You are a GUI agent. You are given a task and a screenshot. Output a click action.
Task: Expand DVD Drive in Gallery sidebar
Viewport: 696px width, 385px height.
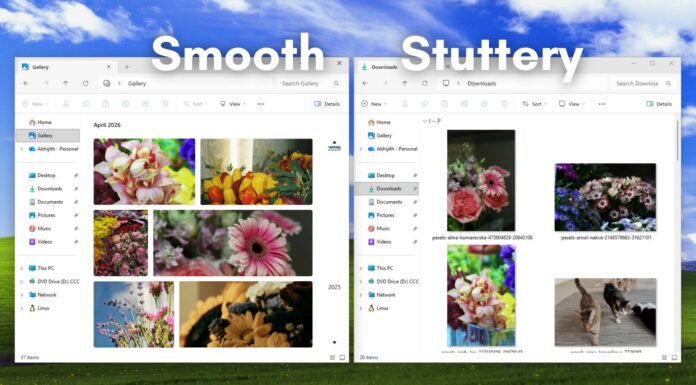pyautogui.click(x=21, y=282)
